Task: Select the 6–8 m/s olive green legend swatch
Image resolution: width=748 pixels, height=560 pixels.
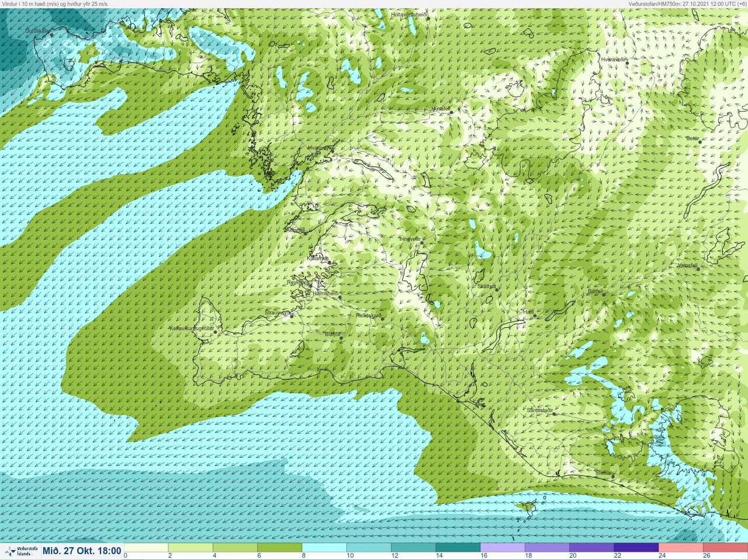Action: [x=279, y=548]
